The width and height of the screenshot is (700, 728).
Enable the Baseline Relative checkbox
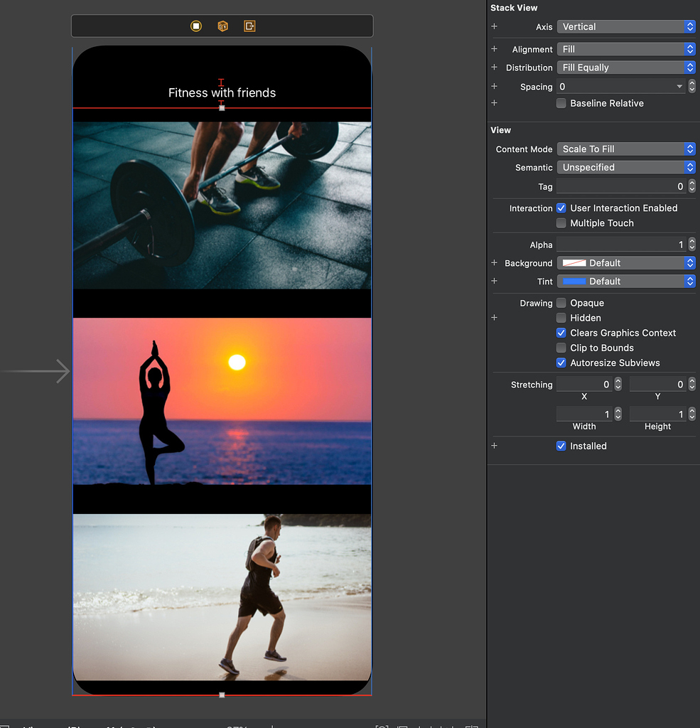(x=561, y=103)
